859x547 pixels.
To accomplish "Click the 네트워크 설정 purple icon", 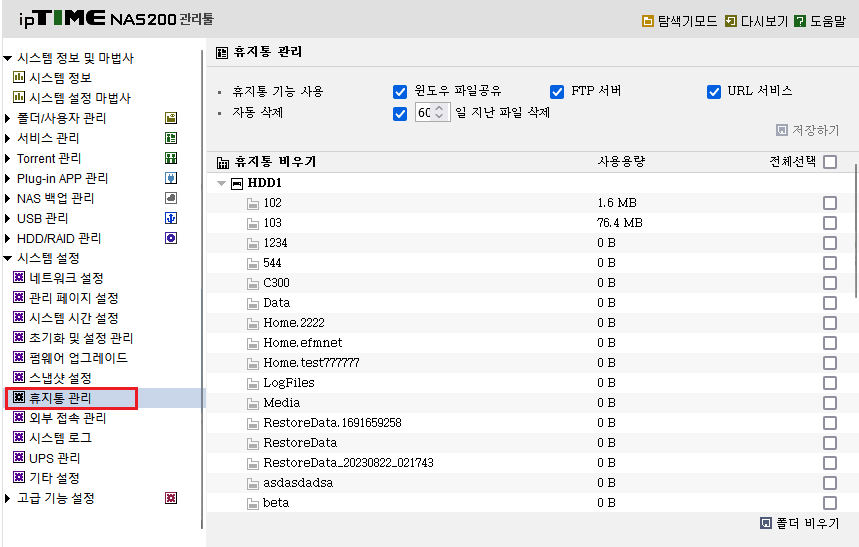I will pyautogui.click(x=19, y=277).
